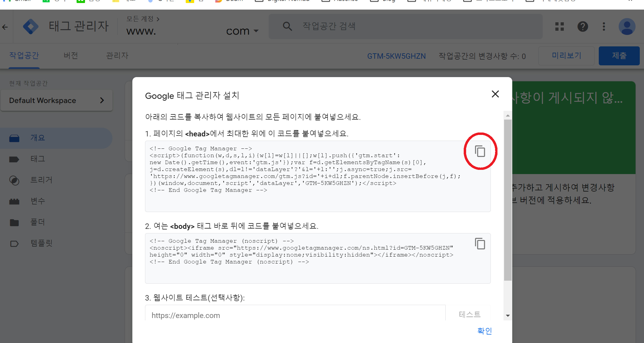This screenshot has width=644, height=343.
Task: Copy the head script code snippet
Action: 480,151
